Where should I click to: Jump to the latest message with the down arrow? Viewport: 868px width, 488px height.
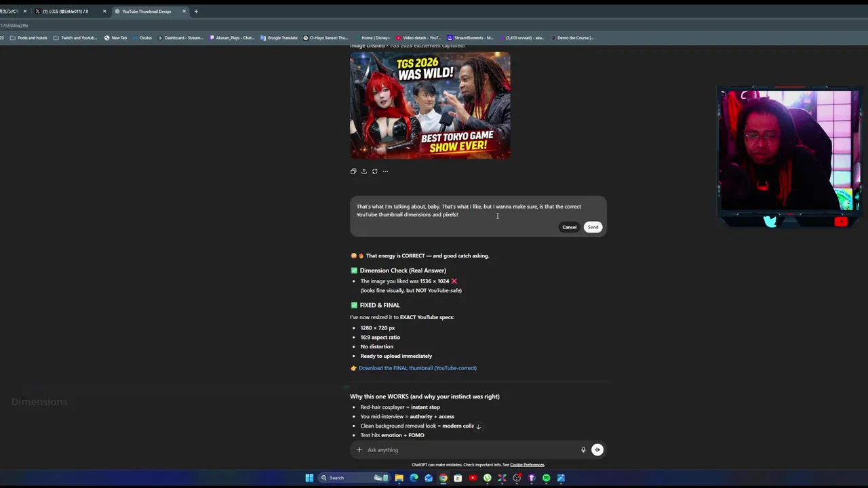tap(478, 426)
